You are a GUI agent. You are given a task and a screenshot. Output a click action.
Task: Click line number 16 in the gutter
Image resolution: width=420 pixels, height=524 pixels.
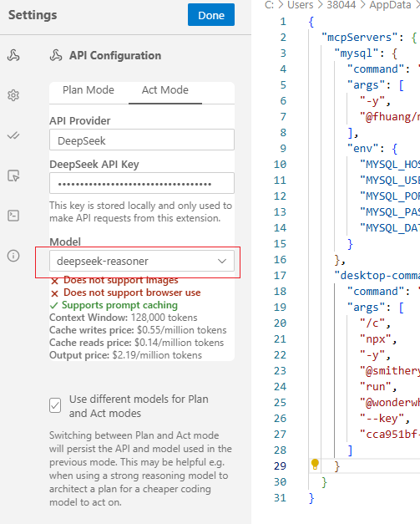pos(280,260)
